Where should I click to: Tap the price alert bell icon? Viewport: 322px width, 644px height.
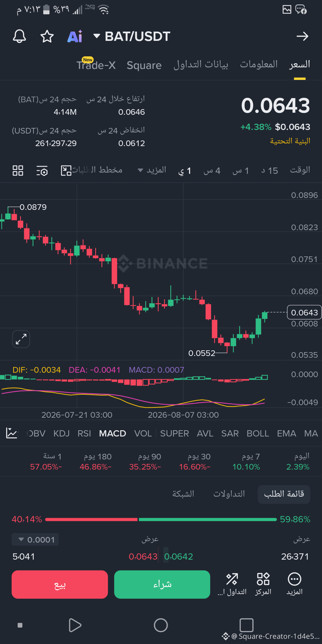point(19,36)
